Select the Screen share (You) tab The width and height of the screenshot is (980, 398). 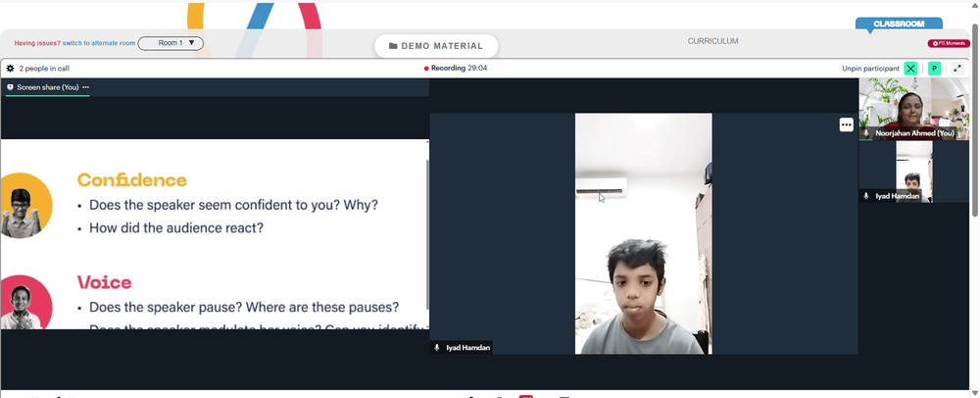pyautogui.click(x=47, y=87)
